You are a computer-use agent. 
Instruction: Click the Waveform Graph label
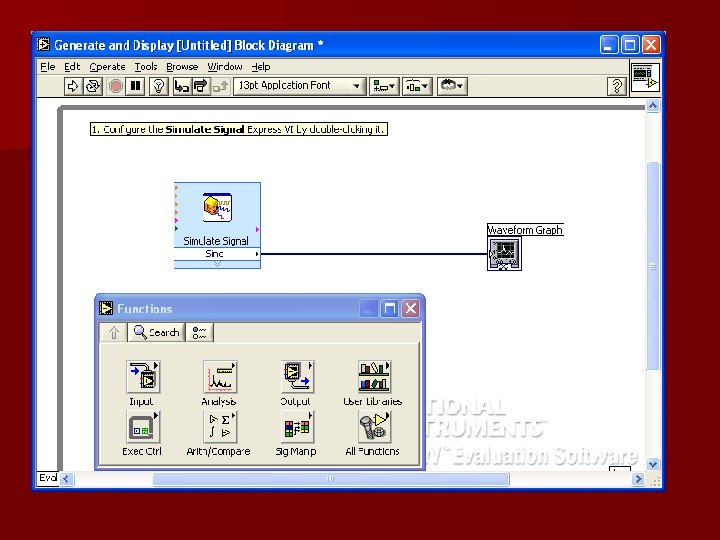pyautogui.click(x=525, y=230)
